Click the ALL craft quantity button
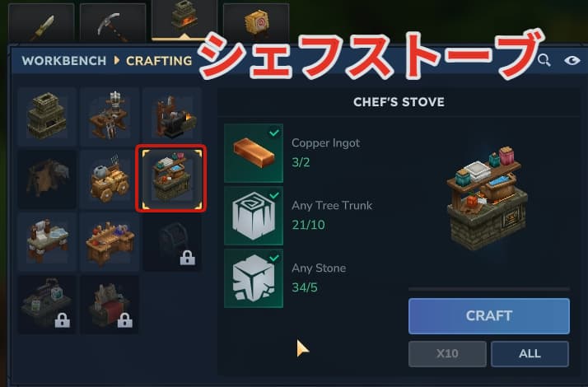Screen dimensions: 588x387 [x=530, y=353]
